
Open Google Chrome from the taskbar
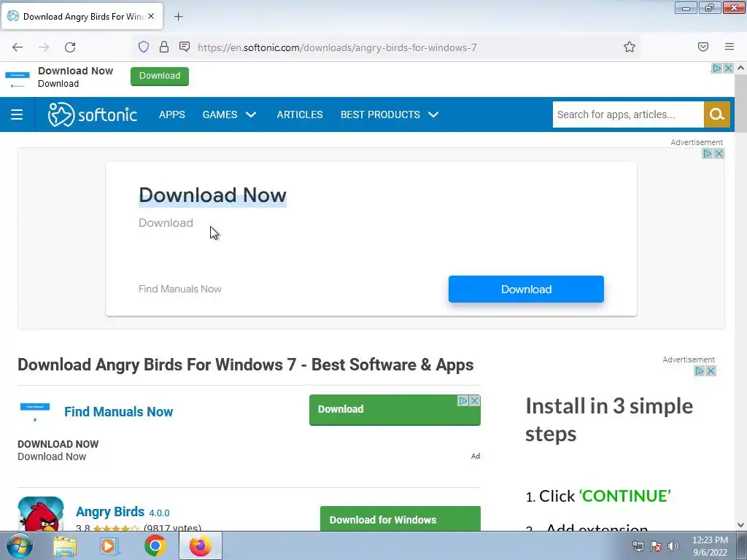(155, 545)
